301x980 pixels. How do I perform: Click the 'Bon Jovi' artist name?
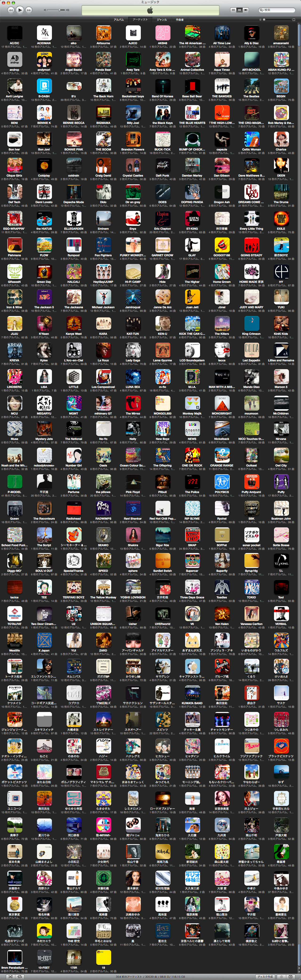point(44,150)
